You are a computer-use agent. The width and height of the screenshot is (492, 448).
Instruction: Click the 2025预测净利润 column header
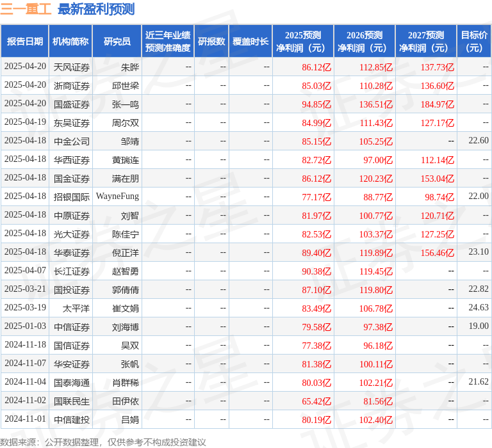tap(303, 42)
